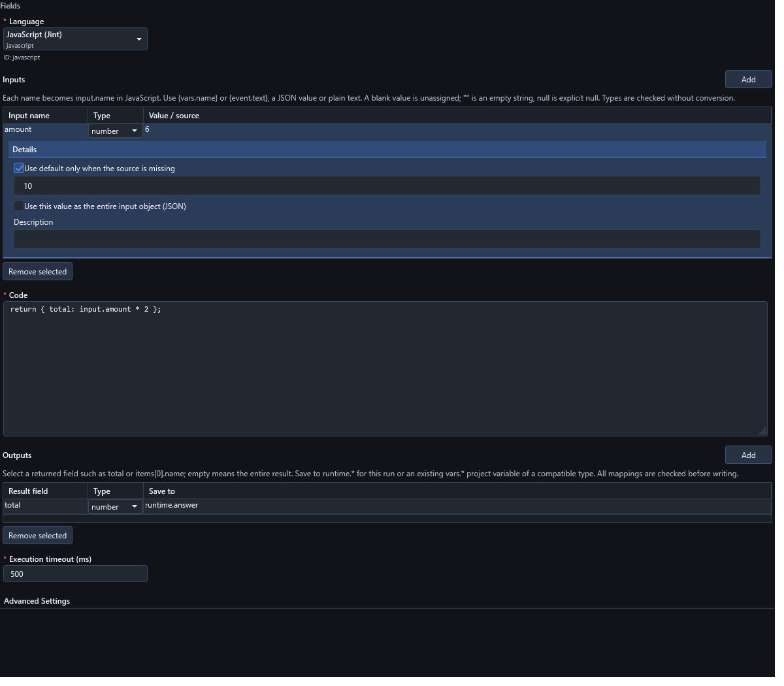Viewport: 784px width, 686px height.
Task: Grab the code editor resize handle corner
Action: (762, 431)
